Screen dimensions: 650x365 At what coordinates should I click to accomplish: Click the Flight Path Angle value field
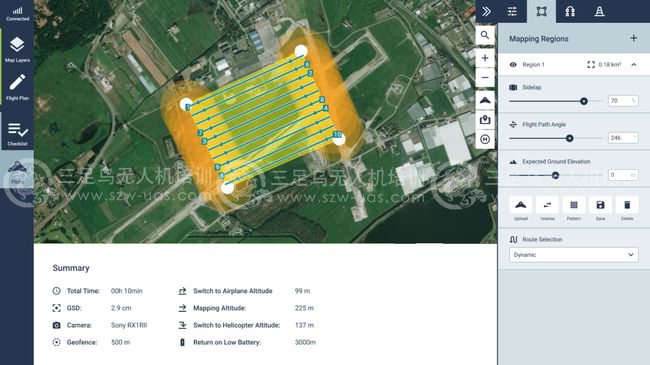coord(623,138)
